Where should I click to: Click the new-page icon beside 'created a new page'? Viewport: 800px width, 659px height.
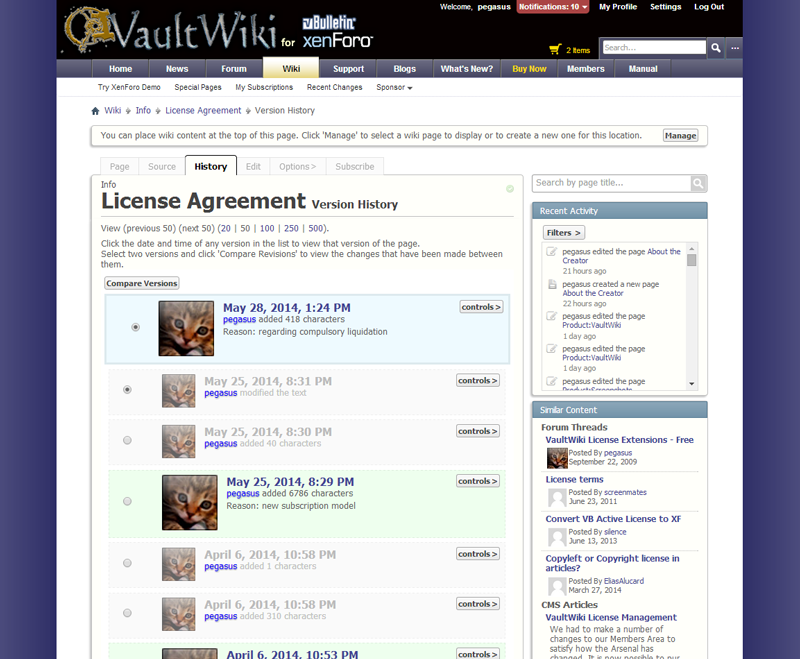tap(552, 284)
